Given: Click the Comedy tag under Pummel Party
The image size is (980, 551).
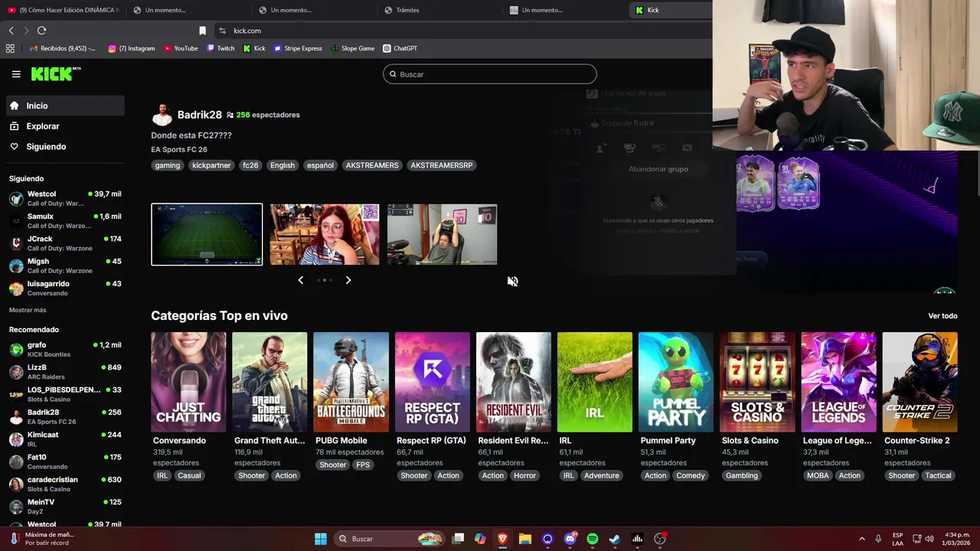Looking at the screenshot, I should pyautogui.click(x=691, y=475).
